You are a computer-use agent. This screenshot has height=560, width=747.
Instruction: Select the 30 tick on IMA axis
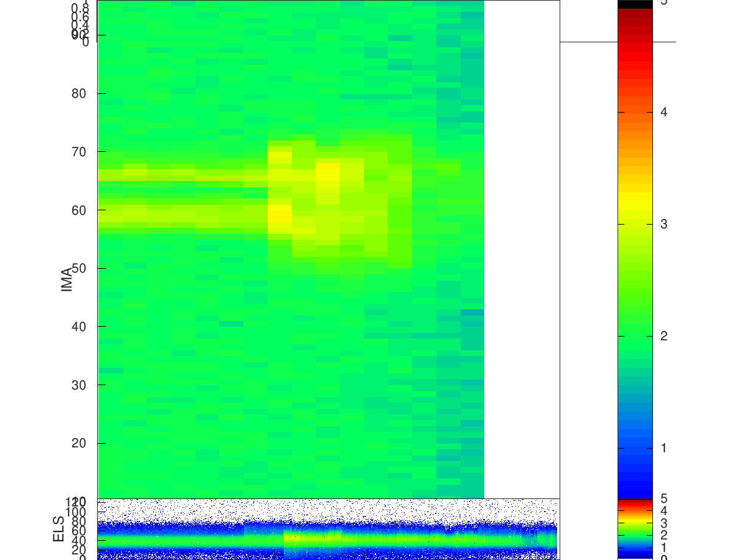pos(79,385)
